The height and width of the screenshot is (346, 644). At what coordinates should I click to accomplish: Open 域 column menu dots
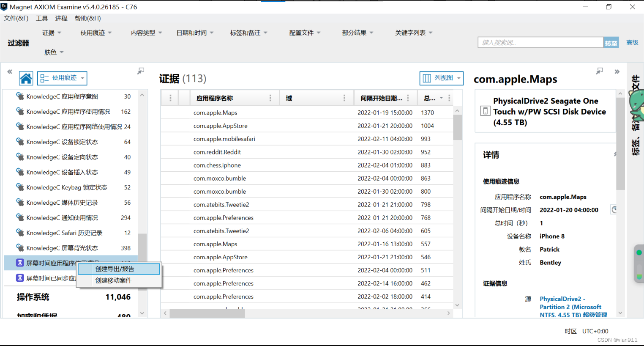[344, 98]
